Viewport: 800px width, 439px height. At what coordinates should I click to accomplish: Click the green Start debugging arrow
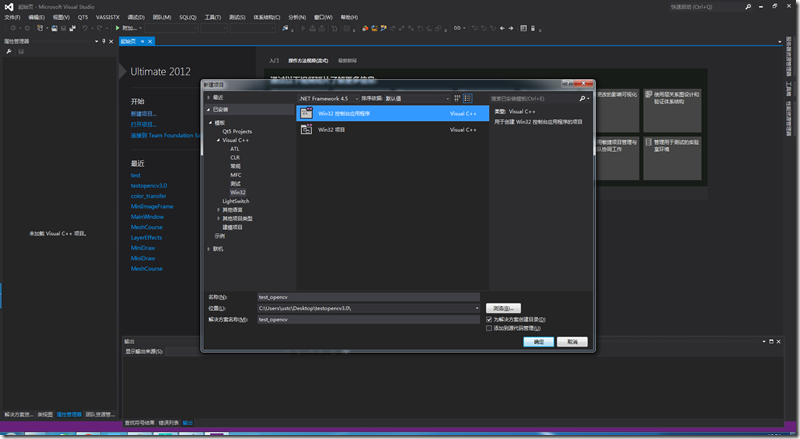click(117, 28)
